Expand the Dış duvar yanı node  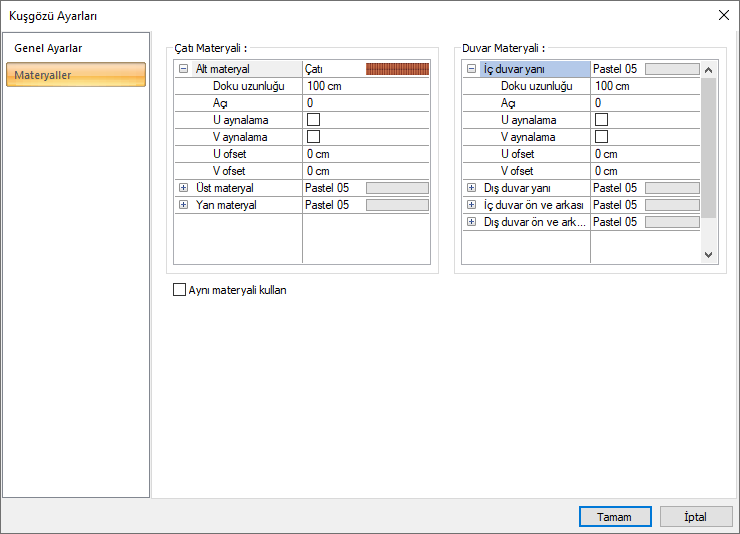[471, 188]
